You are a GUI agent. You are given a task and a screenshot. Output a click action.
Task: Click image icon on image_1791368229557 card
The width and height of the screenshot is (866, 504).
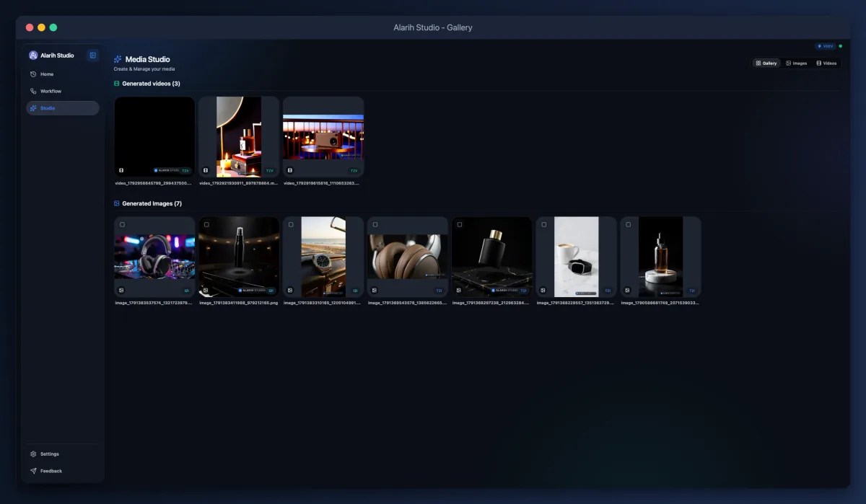tap(543, 291)
